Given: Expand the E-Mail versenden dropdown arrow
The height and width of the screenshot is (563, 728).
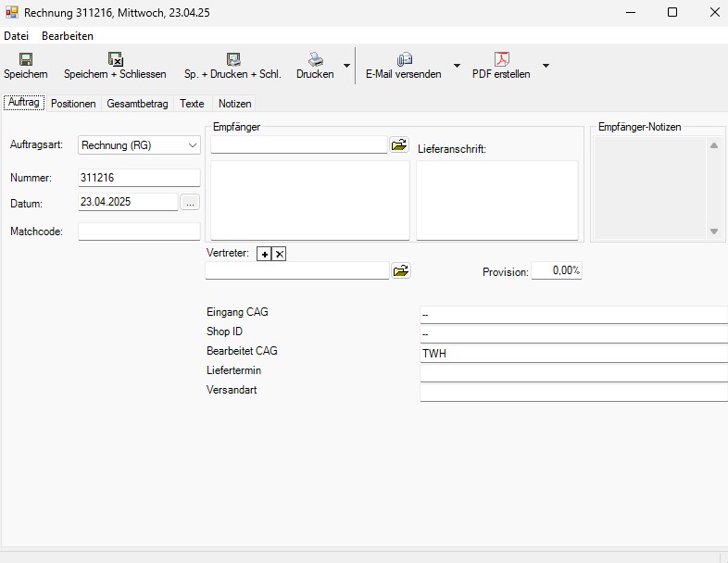Looking at the screenshot, I should pos(457,66).
